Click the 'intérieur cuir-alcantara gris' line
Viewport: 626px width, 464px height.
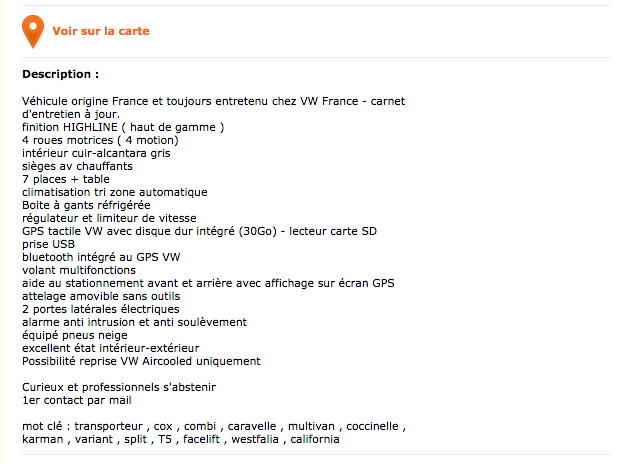96,153
